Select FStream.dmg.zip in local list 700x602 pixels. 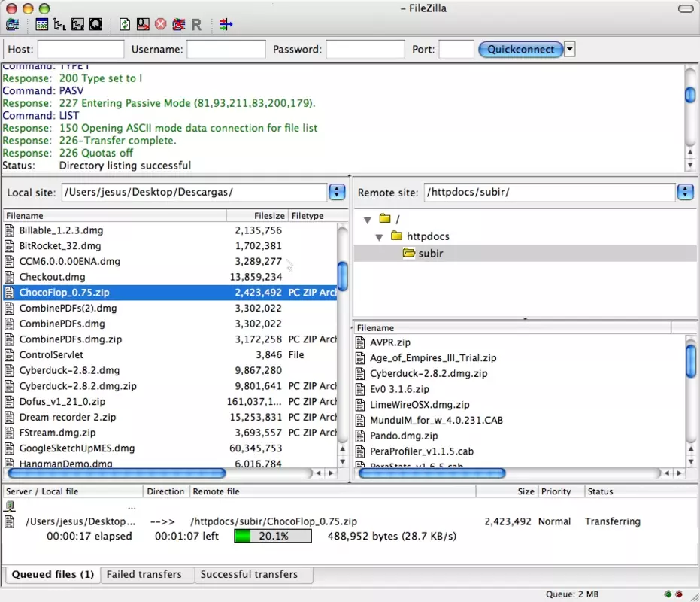(170, 433)
